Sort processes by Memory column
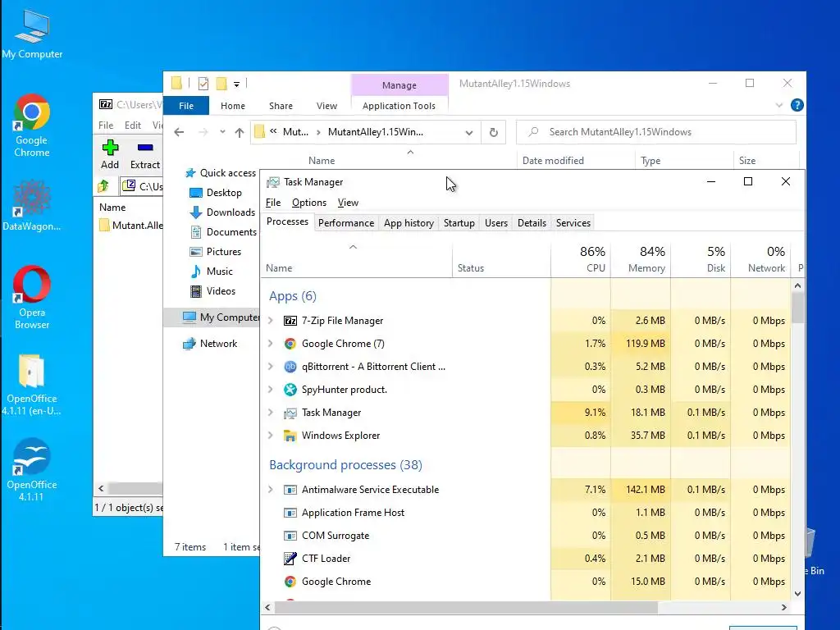 (x=641, y=259)
